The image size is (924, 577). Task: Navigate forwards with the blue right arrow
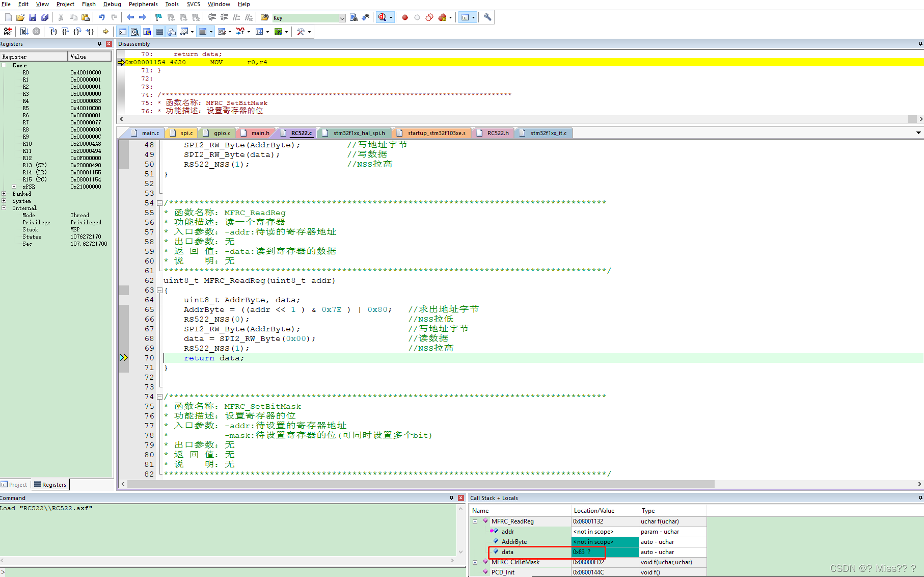143,17
